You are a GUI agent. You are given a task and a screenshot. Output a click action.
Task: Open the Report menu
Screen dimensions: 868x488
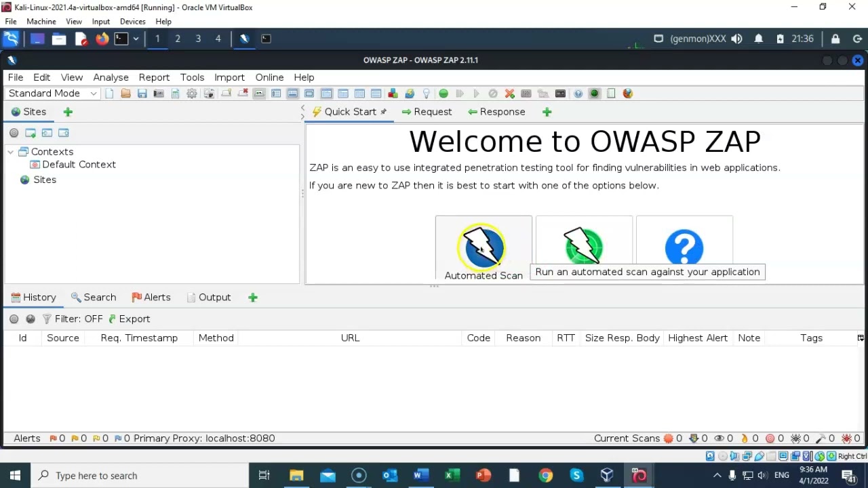click(154, 77)
